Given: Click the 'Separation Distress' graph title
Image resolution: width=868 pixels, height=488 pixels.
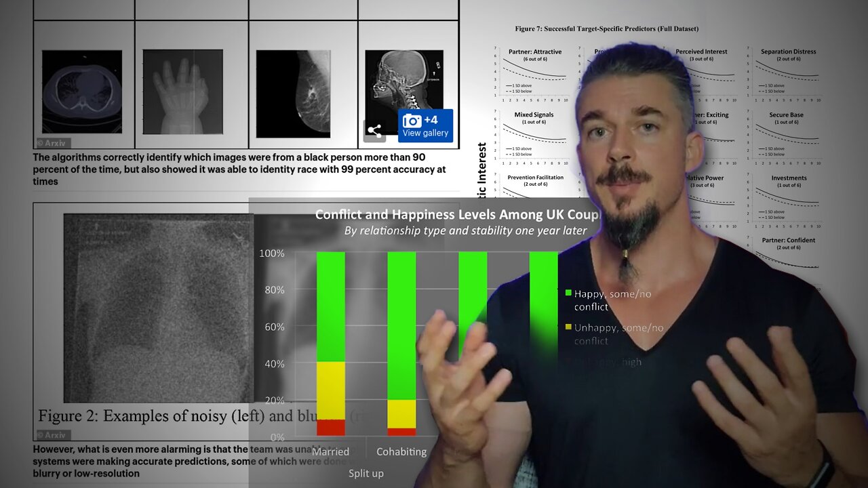Looking at the screenshot, I should pyautogui.click(x=788, y=52).
